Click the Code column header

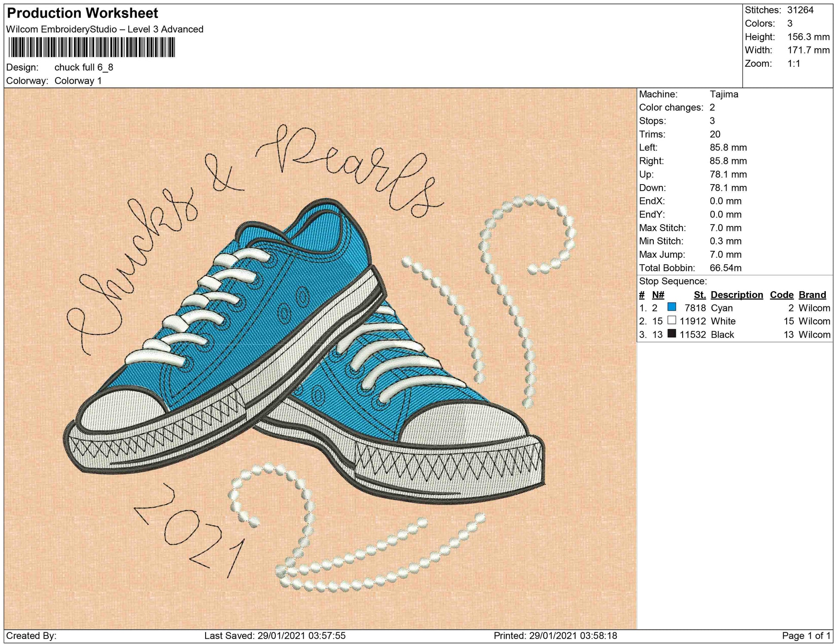click(782, 295)
